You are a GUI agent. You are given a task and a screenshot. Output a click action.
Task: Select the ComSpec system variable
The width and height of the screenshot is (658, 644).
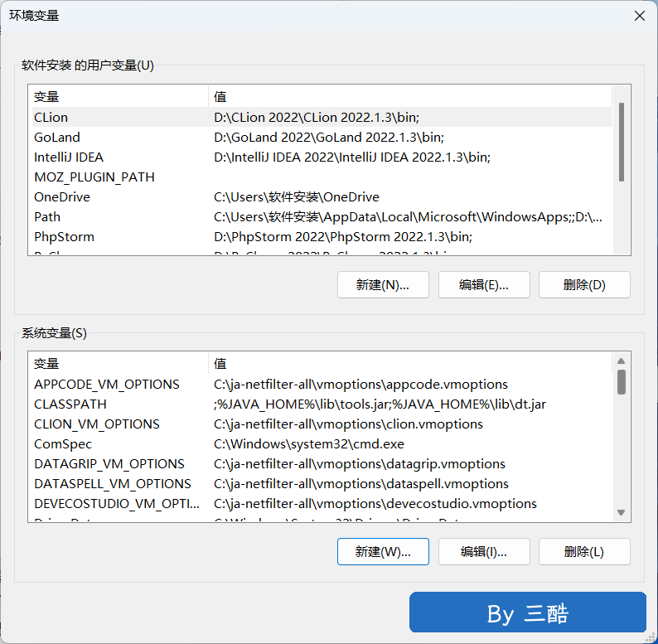point(322,444)
